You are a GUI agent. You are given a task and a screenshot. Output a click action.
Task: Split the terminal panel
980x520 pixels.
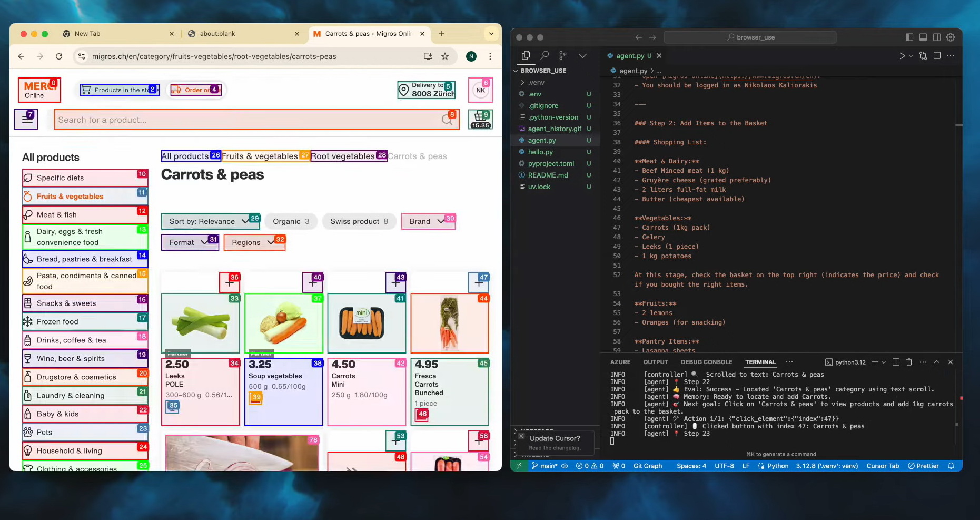(896, 362)
